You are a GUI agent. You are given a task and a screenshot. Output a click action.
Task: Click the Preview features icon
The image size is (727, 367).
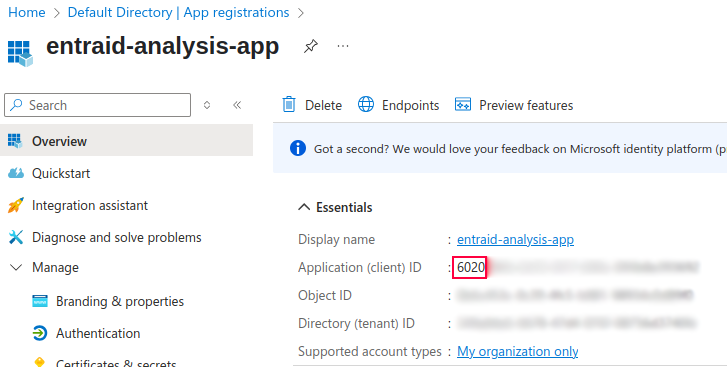point(463,105)
